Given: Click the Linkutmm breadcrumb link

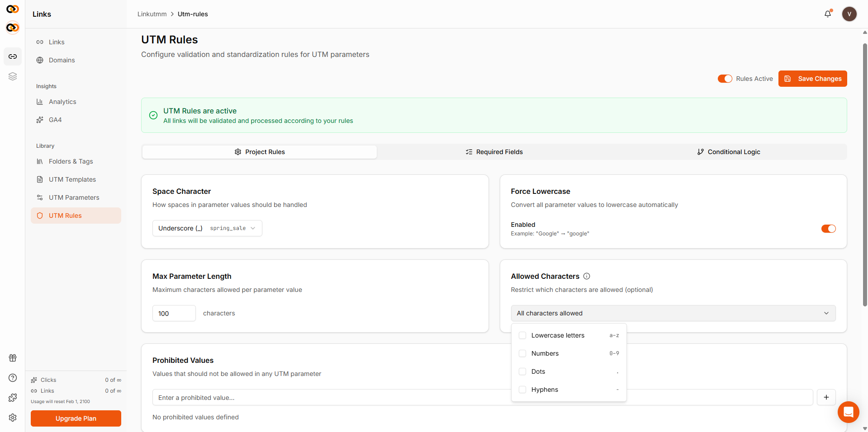Looking at the screenshot, I should [152, 14].
